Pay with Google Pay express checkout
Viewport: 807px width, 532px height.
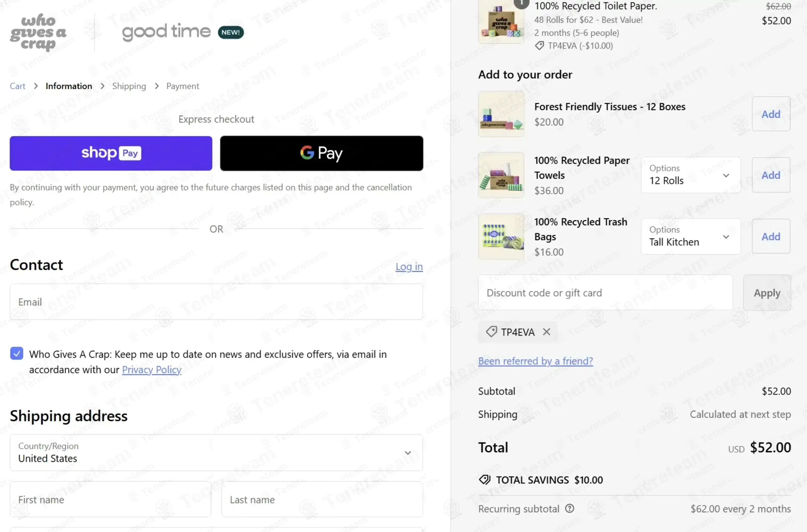click(321, 153)
